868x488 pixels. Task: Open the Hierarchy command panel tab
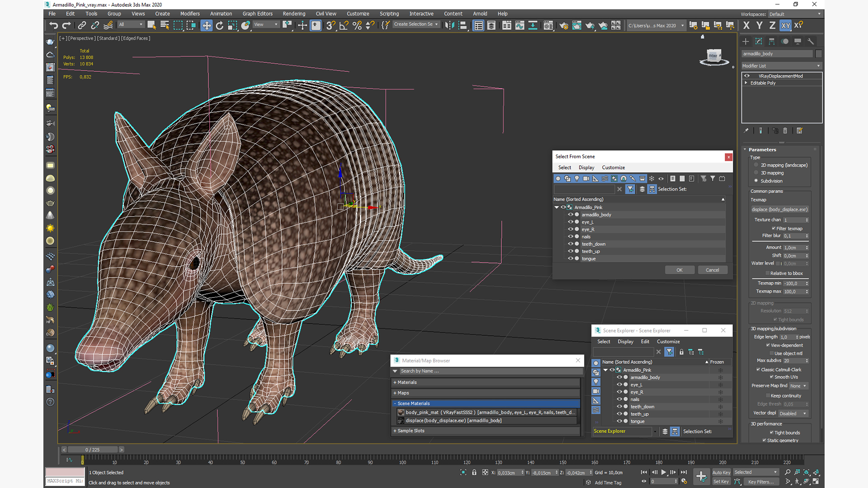click(x=772, y=41)
